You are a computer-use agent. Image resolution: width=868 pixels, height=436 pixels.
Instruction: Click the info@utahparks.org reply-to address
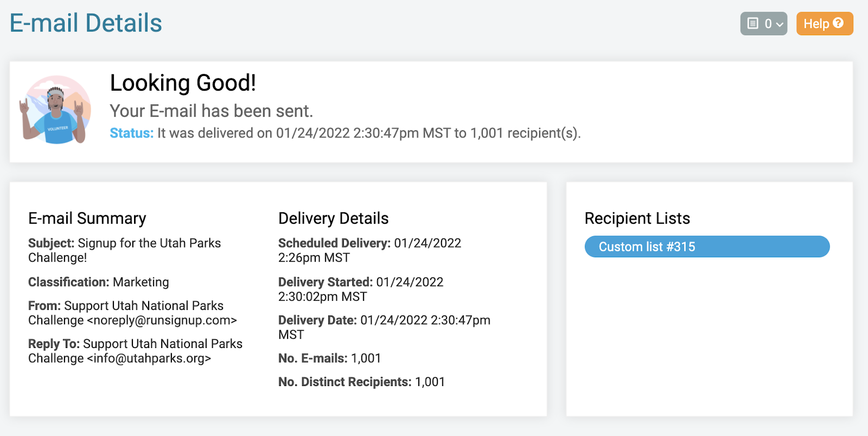[149, 358]
